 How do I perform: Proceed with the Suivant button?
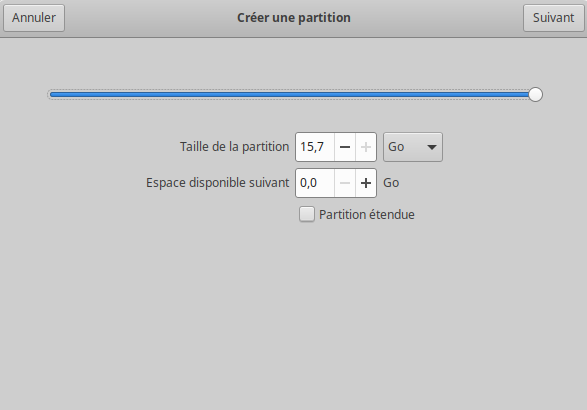click(553, 18)
